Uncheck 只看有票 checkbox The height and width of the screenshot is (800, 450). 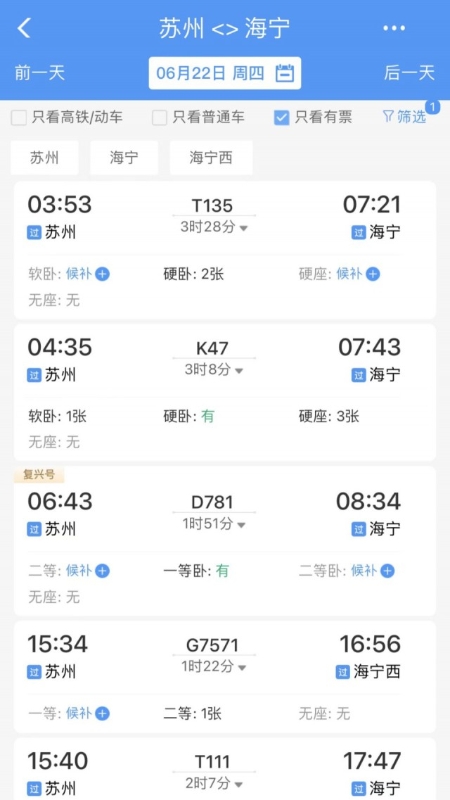(x=282, y=118)
